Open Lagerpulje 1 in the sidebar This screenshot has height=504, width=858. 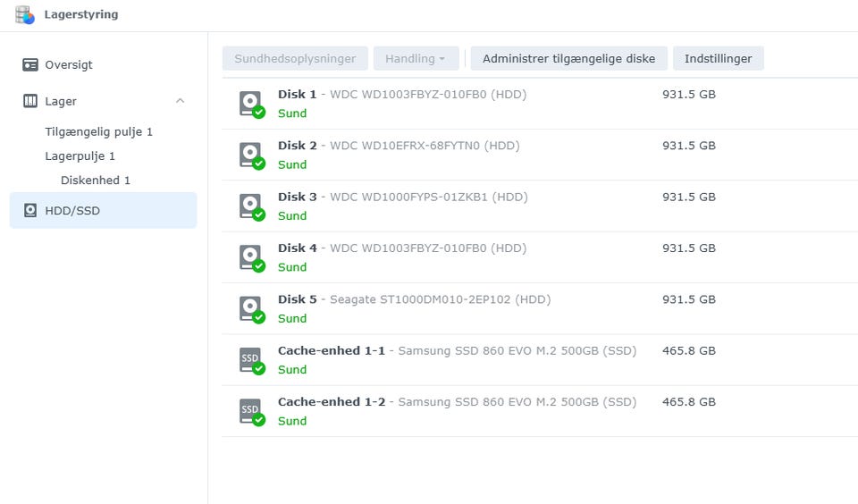pyautogui.click(x=80, y=156)
